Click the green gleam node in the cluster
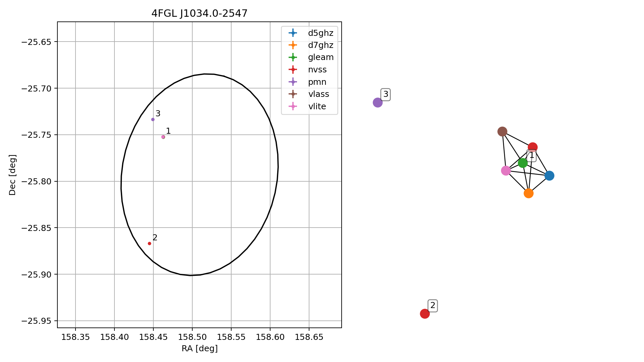 (523, 163)
